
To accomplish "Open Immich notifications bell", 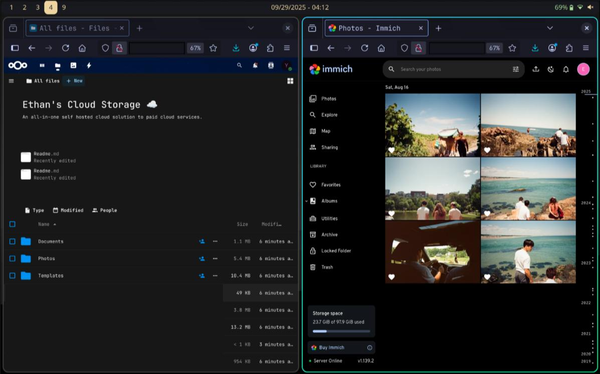I will [566, 69].
